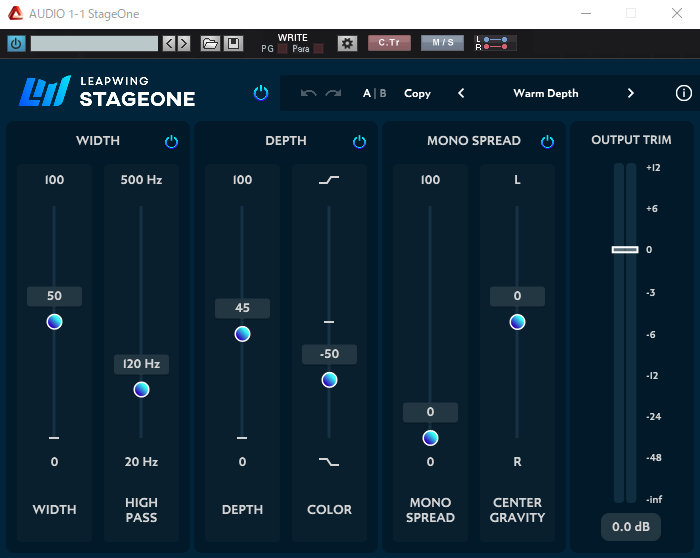Screen dimensions: 700x558
Task: Open the L R channel routing icon
Action: [x=495, y=43]
